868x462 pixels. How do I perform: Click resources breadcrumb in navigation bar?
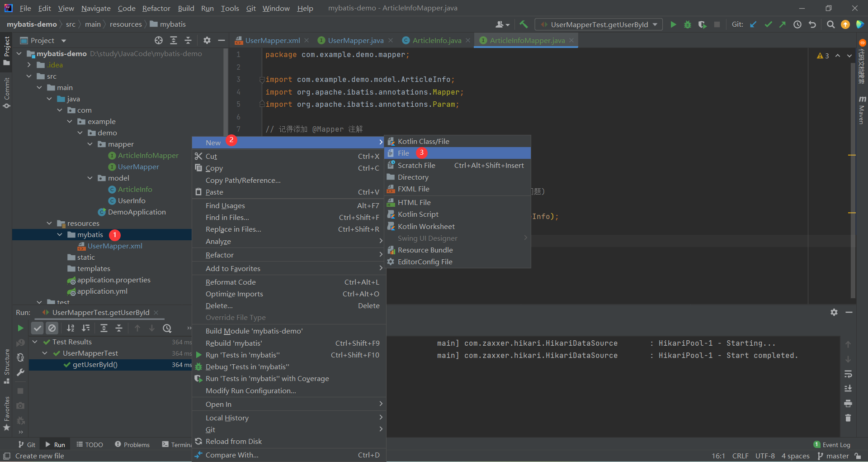point(126,24)
